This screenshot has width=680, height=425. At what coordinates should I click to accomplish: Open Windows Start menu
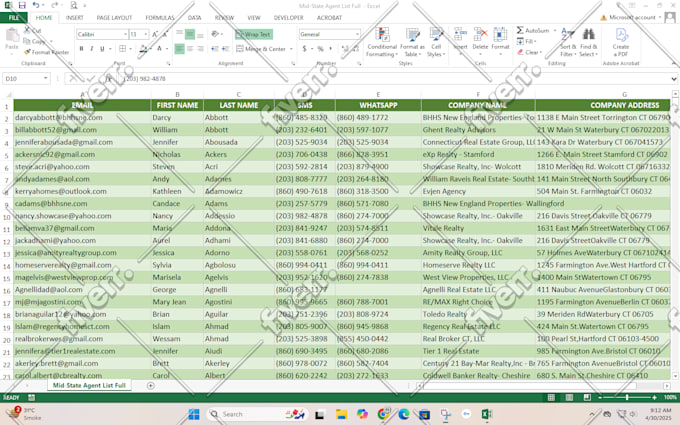click(x=194, y=415)
